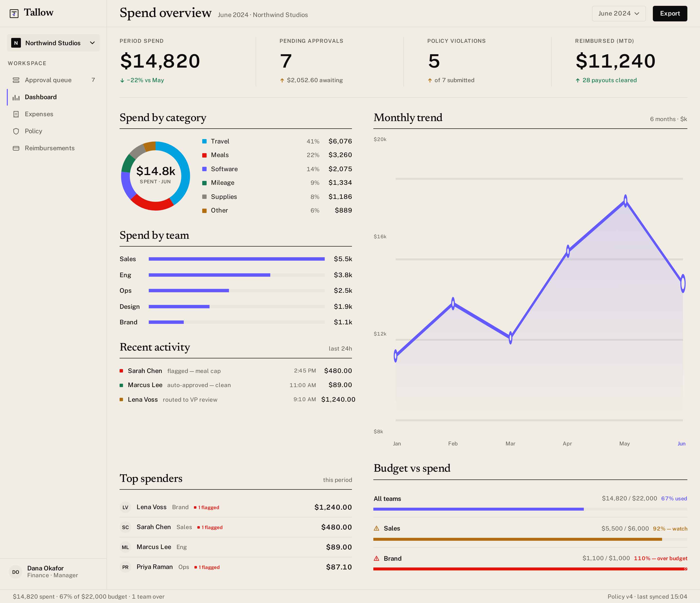This screenshot has width=700, height=603.
Task: Click the Meals red legend swatch
Action: [204, 155]
